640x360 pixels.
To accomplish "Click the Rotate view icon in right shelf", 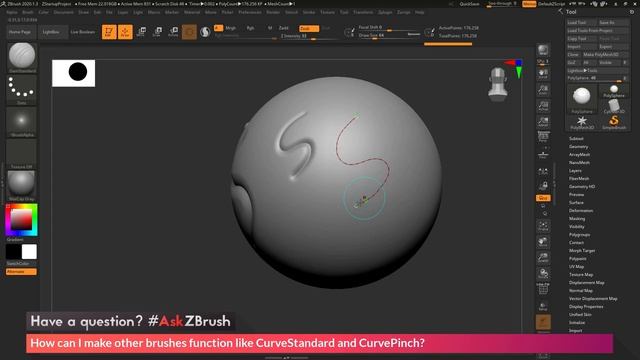I will click(543, 273).
